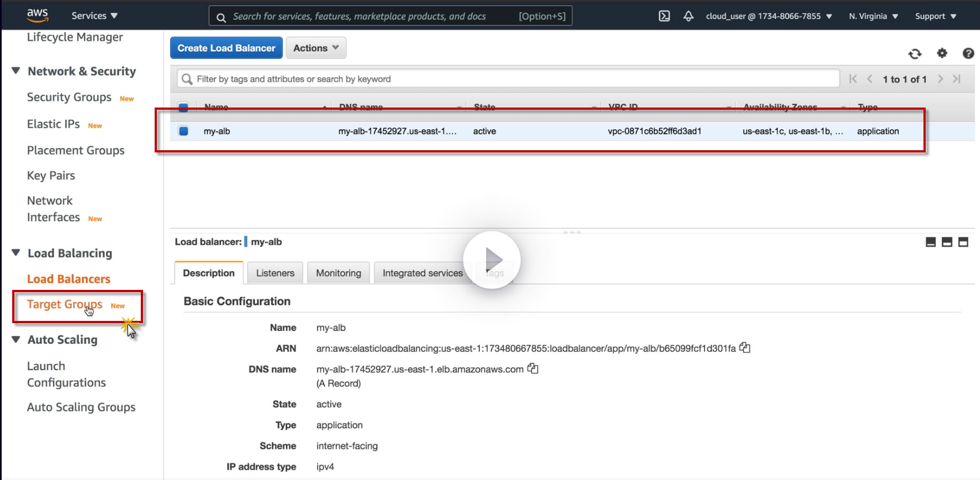The height and width of the screenshot is (480, 980).
Task: Switch to the Description tab
Action: [x=209, y=273]
